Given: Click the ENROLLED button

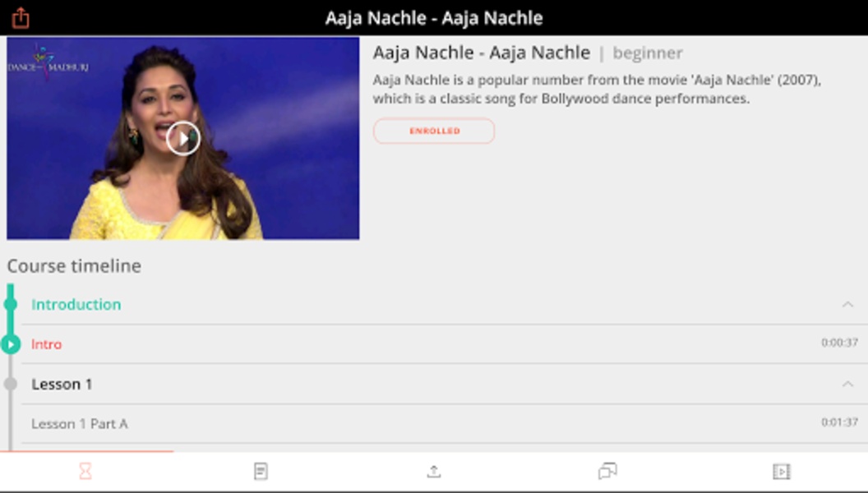Looking at the screenshot, I should [x=434, y=131].
